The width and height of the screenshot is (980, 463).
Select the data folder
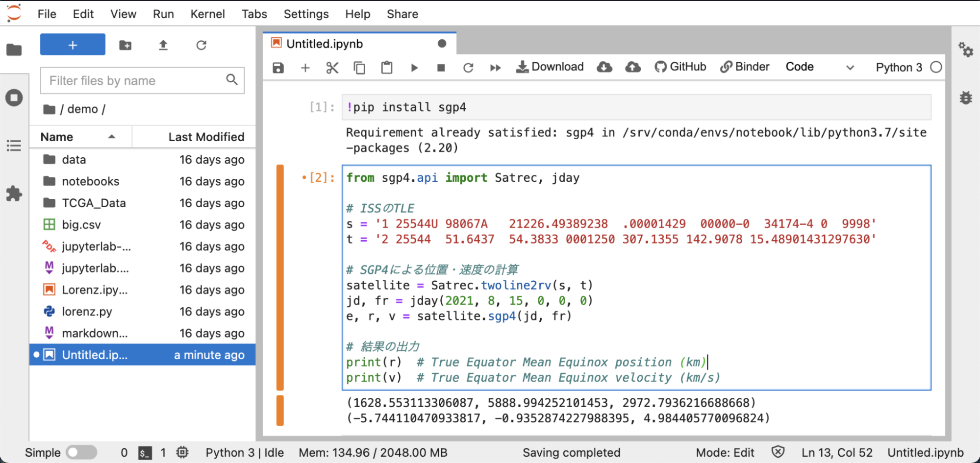[x=142, y=159]
